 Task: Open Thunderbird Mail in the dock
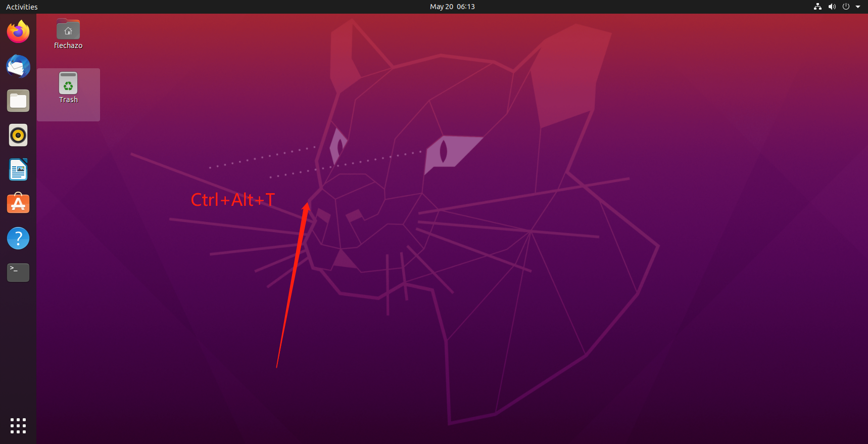pos(18,66)
